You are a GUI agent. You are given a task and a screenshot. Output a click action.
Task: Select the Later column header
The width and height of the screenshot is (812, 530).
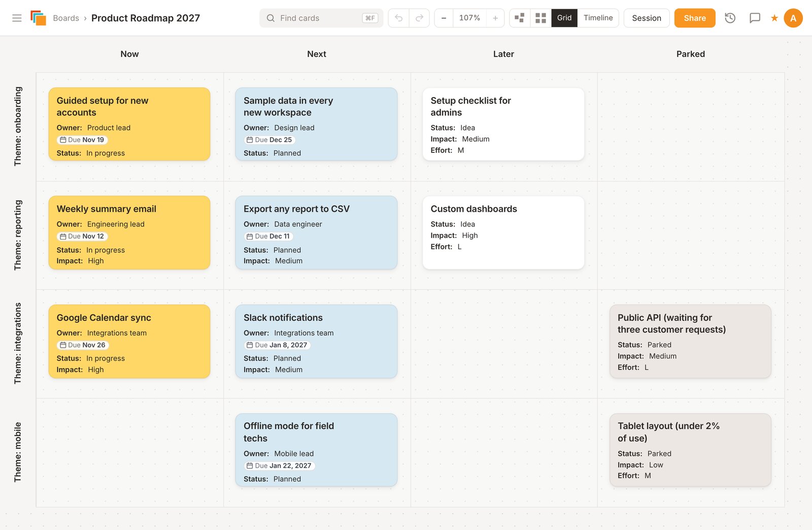click(503, 54)
